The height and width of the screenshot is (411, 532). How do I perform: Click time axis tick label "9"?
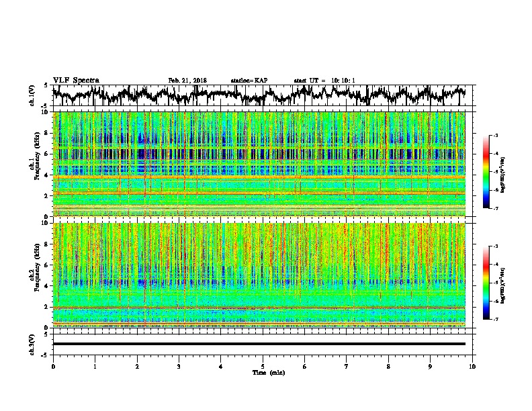coord(430,367)
